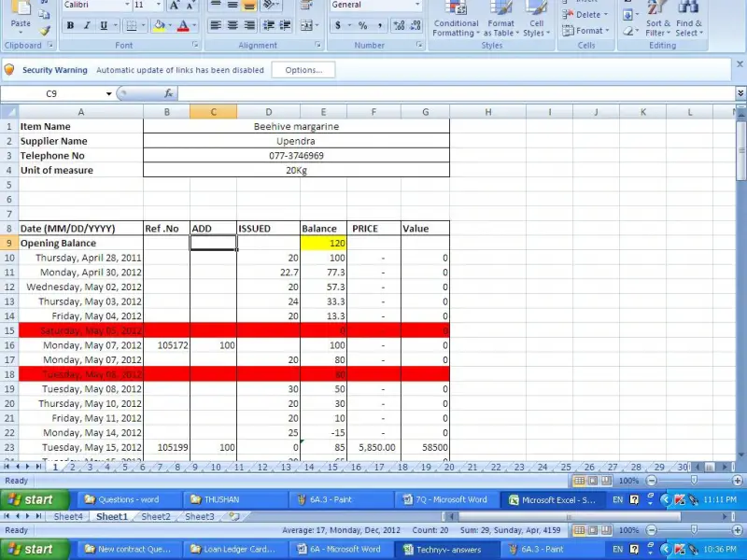Click the Grow Font icon
Image resolution: width=747 pixels, height=560 pixels.
[x=174, y=6]
